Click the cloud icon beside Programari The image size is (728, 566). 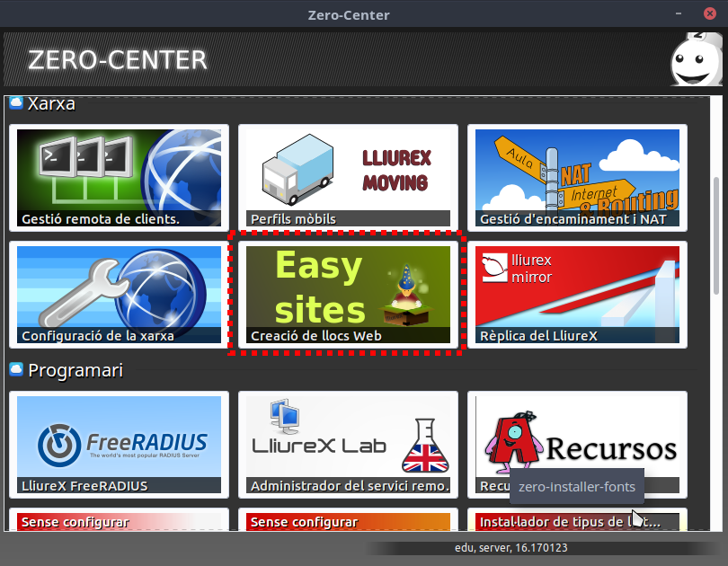(16, 369)
